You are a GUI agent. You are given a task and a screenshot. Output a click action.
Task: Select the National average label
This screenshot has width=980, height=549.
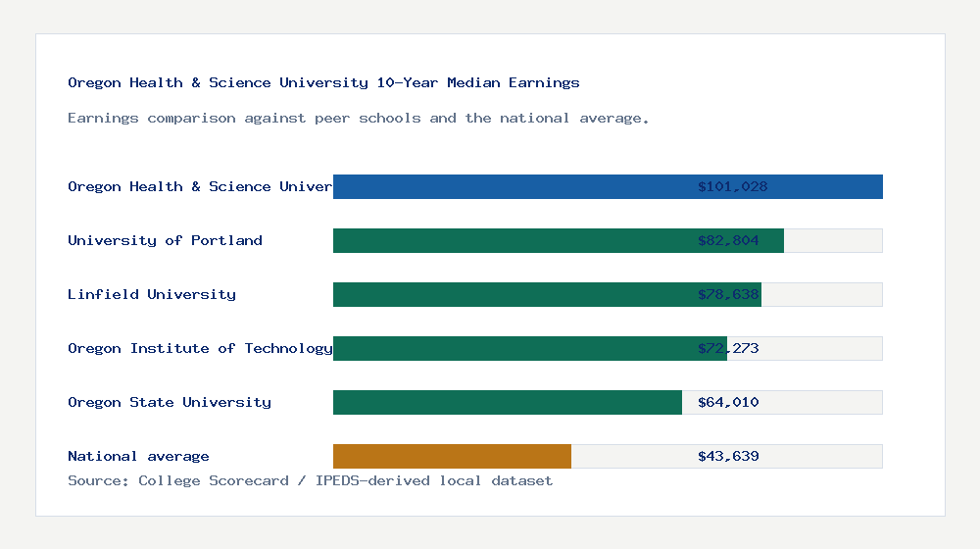(x=138, y=456)
